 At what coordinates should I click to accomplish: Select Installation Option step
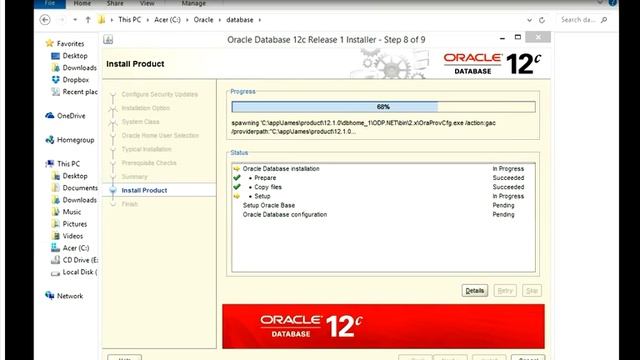(146, 108)
